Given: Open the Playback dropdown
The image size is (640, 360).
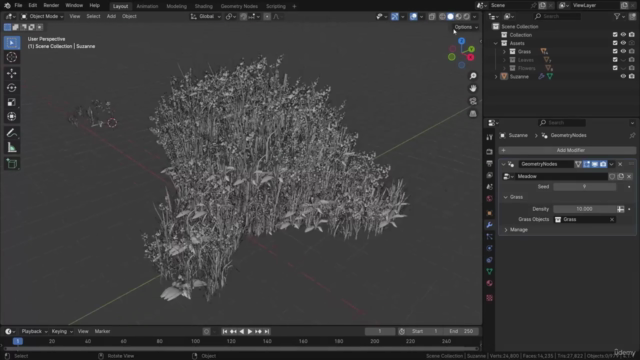Looking at the screenshot, I should pyautogui.click(x=34, y=331).
